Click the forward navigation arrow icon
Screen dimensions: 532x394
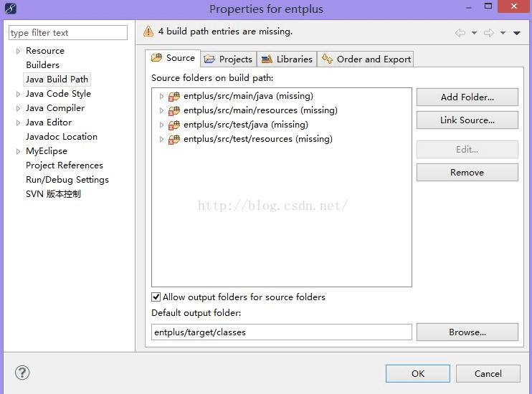(x=489, y=32)
